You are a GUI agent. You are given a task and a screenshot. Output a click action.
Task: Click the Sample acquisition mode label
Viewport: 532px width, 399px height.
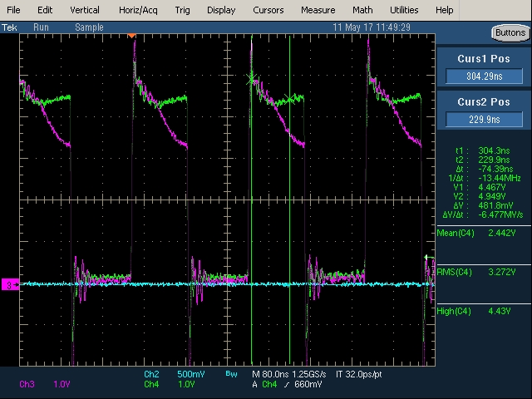coord(89,27)
